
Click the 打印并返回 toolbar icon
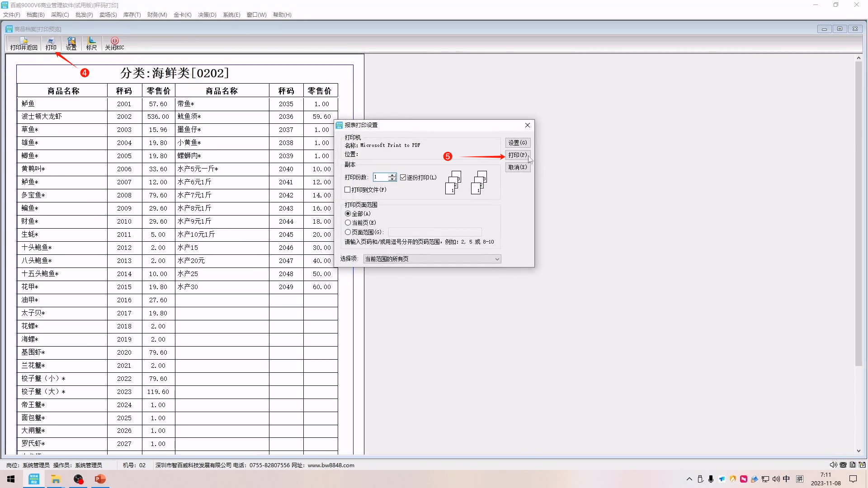pos(24,43)
